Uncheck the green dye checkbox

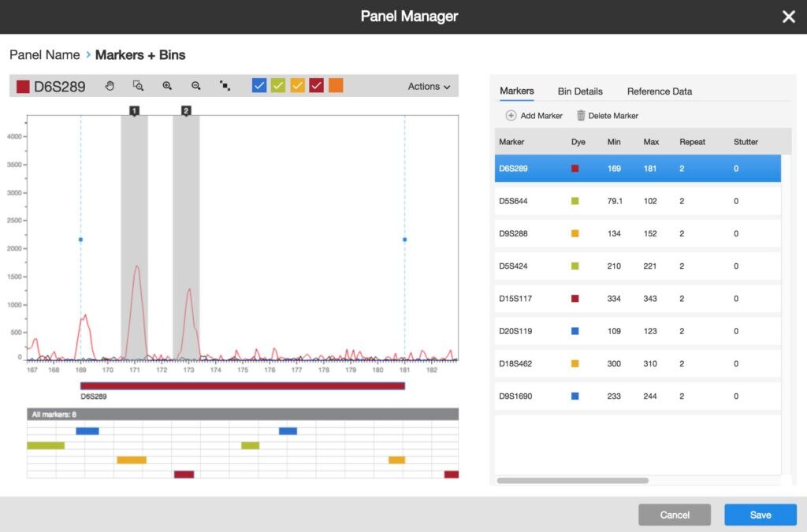[x=278, y=86]
